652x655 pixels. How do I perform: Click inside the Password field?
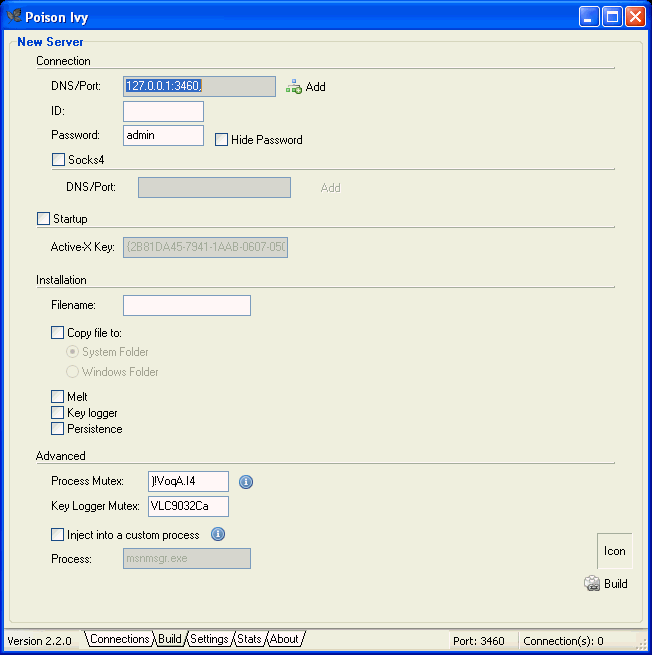(x=163, y=135)
